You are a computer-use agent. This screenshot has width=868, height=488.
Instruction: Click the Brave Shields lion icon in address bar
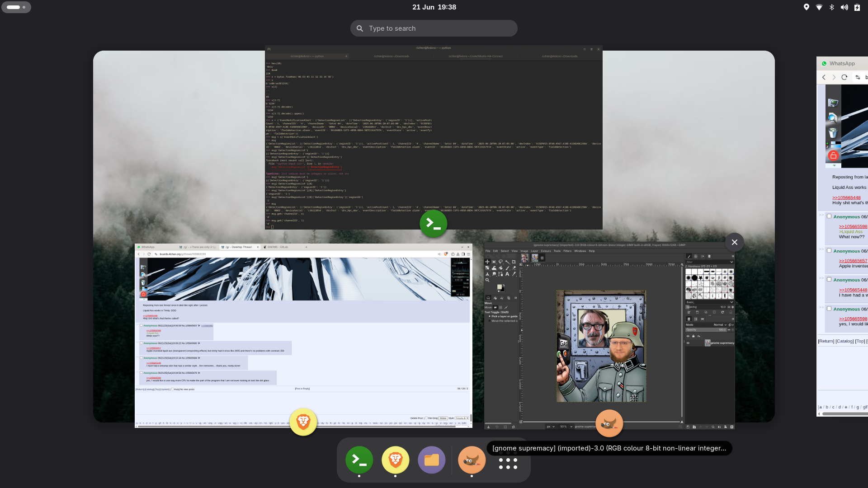(446, 254)
